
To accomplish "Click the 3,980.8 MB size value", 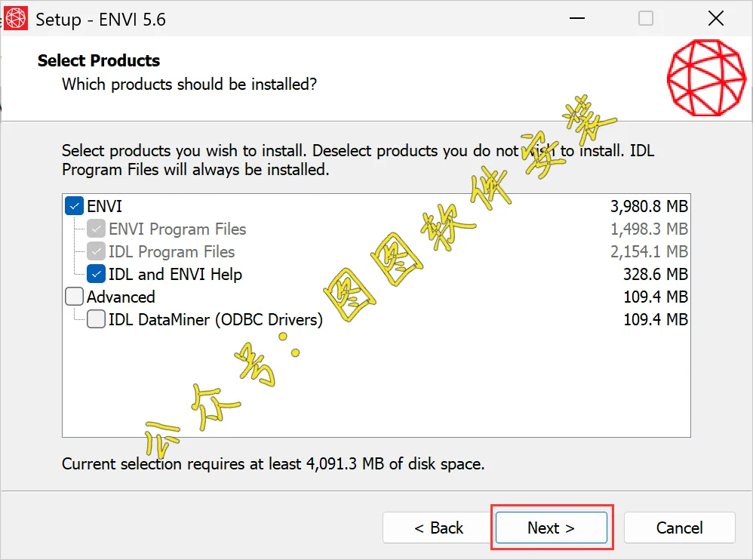I will (649, 206).
